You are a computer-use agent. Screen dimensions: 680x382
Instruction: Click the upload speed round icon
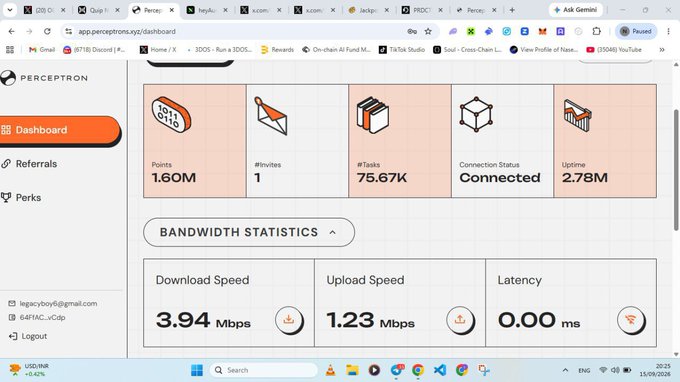(460, 320)
